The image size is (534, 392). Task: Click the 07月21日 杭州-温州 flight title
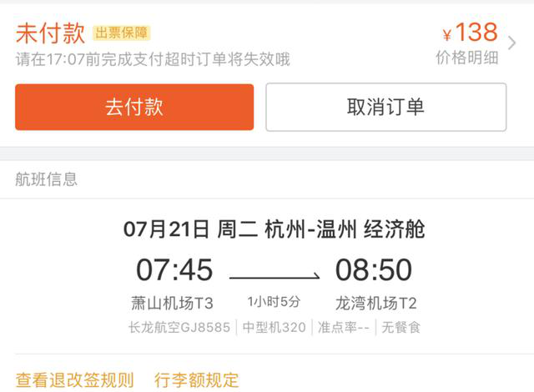[x=275, y=229]
